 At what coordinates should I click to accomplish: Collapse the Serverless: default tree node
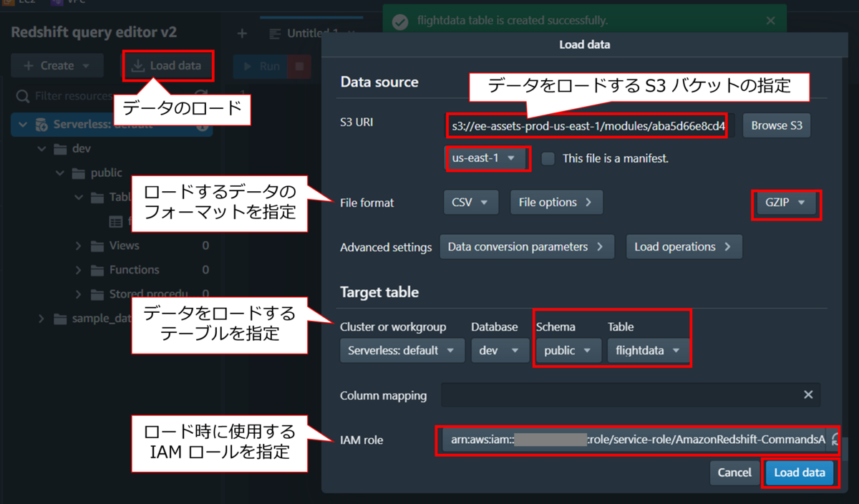click(23, 125)
